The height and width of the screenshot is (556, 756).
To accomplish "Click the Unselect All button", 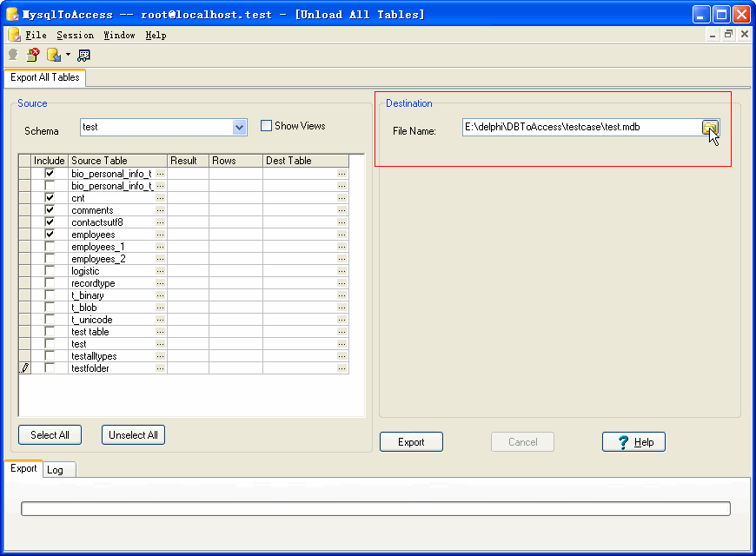I will click(x=133, y=435).
